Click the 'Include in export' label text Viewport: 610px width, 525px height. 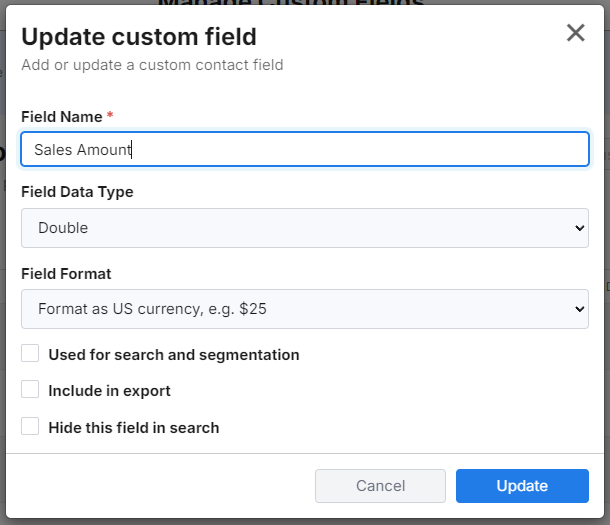[x=109, y=391]
